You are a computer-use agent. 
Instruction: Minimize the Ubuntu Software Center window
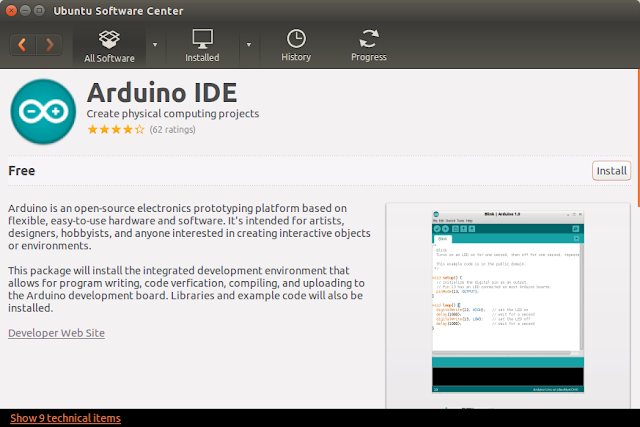tap(25, 11)
